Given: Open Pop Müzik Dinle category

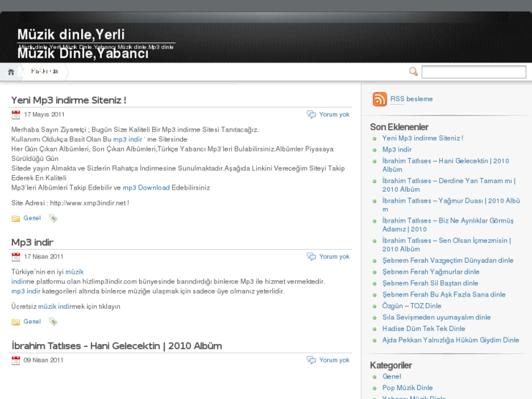Looking at the screenshot, I should (x=407, y=387).
